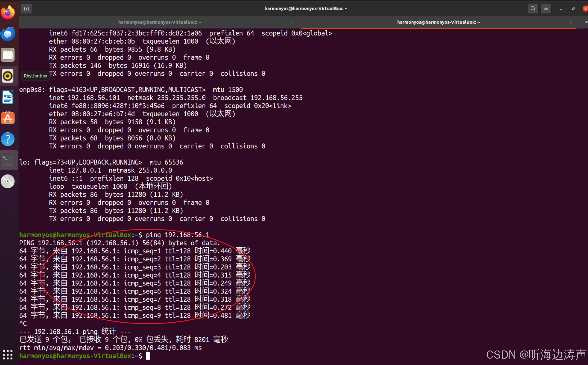Image resolution: width=588 pixels, height=365 pixels.
Task: Click the 'loop txqueuelen 1000' line
Action: (111, 186)
